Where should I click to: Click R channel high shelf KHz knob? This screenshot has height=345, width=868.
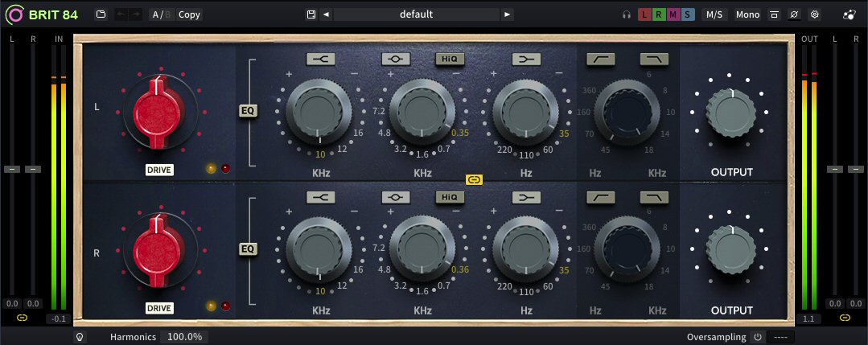[319, 248]
